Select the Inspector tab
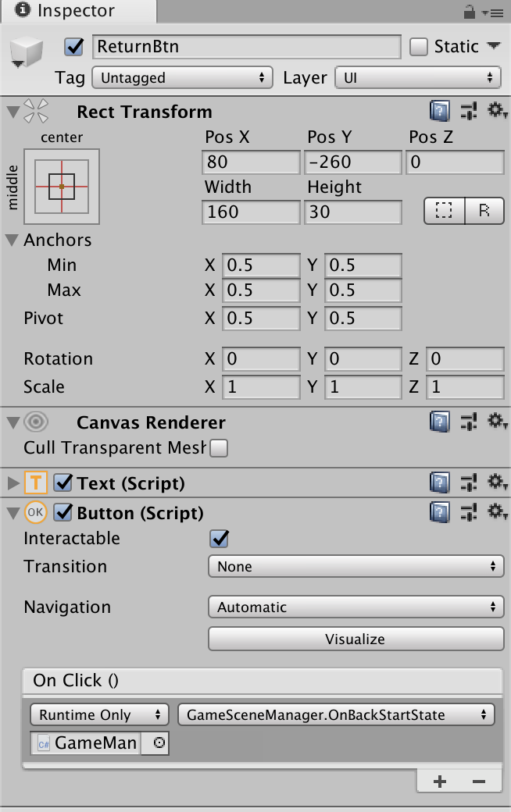 (77, 12)
